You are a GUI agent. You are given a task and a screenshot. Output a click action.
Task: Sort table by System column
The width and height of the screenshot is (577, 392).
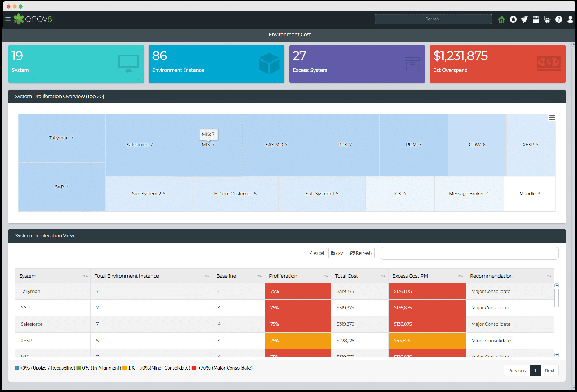pos(53,276)
